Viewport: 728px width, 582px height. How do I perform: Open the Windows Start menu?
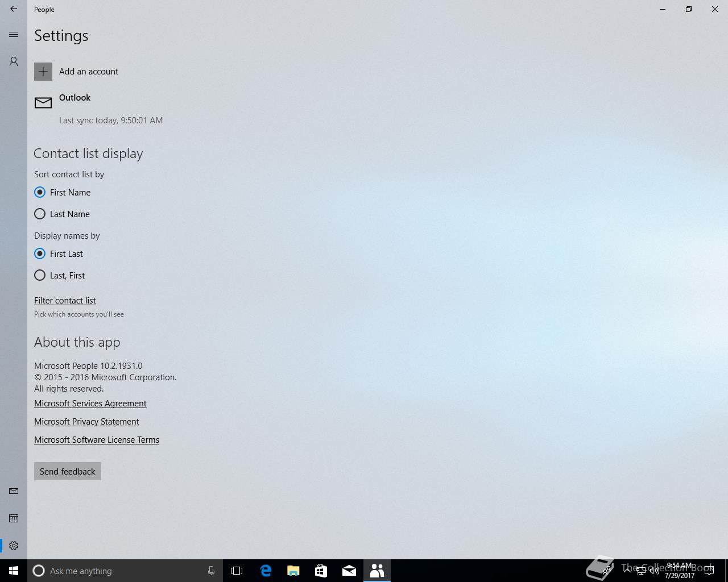coord(14,571)
